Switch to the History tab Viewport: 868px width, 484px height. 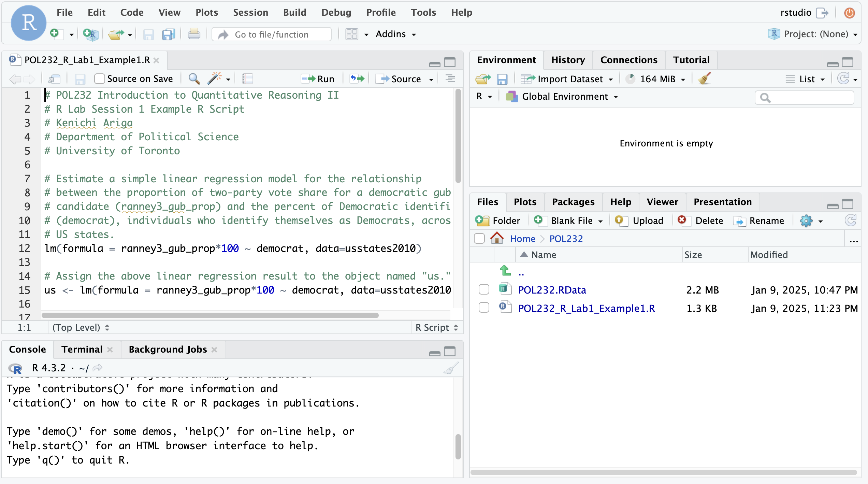[x=568, y=60]
